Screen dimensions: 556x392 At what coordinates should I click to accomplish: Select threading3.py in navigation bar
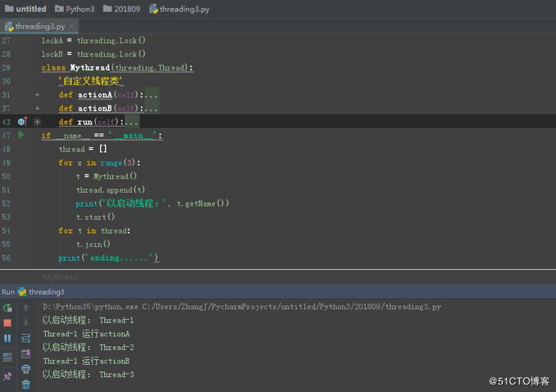tap(179, 9)
